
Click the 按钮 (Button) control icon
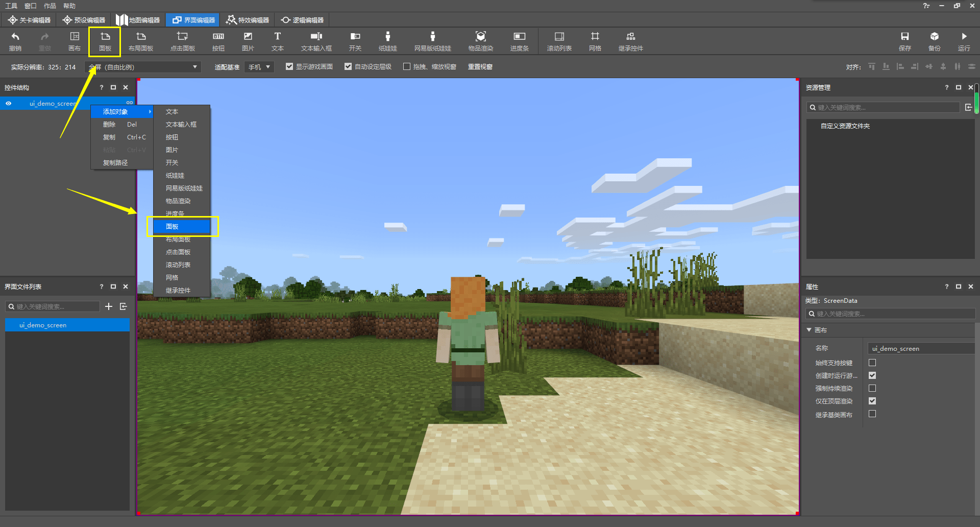pyautogui.click(x=218, y=41)
